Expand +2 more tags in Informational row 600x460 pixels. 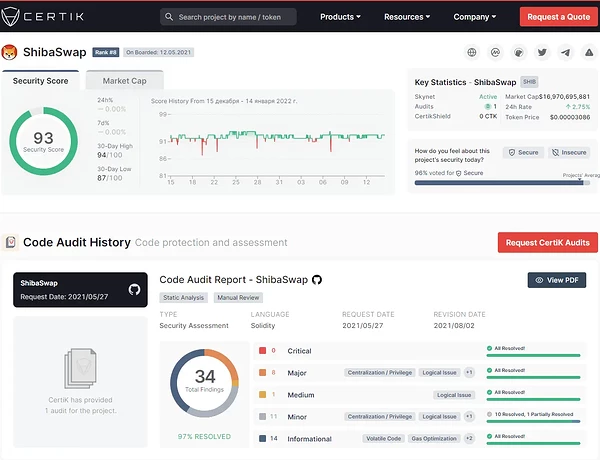point(469,439)
